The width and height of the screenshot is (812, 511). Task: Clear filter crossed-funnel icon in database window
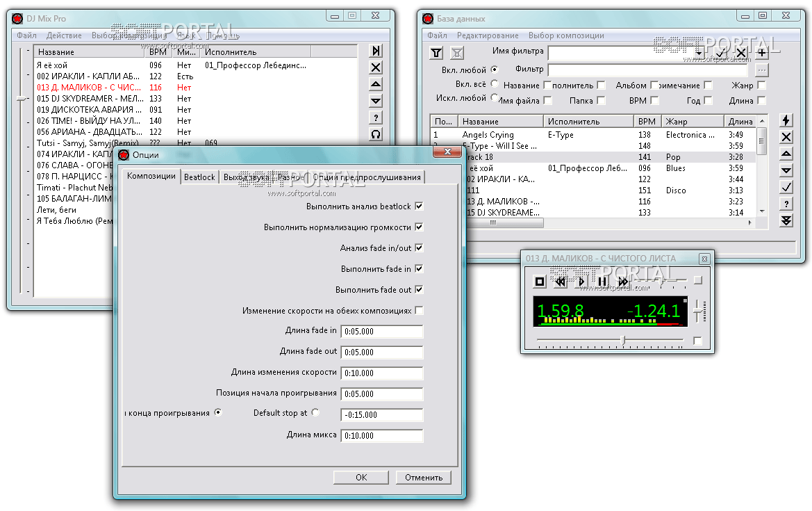457,53
